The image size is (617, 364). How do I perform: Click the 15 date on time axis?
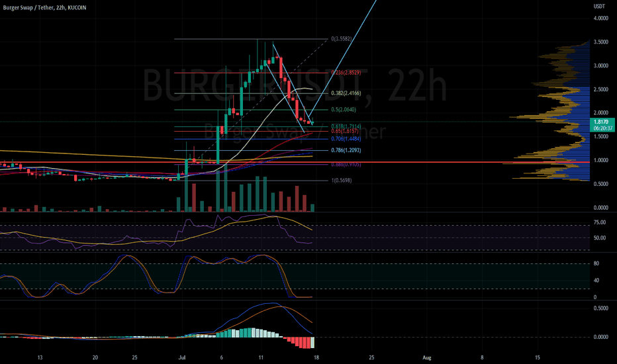[538, 357]
